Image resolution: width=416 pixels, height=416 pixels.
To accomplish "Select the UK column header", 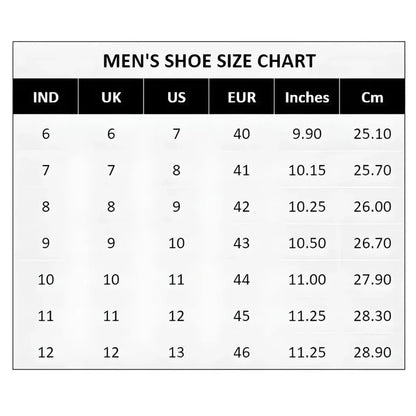I will click(x=111, y=97).
